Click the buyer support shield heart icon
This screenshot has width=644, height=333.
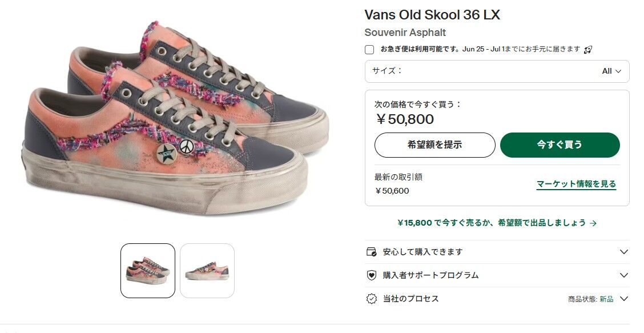(x=371, y=275)
